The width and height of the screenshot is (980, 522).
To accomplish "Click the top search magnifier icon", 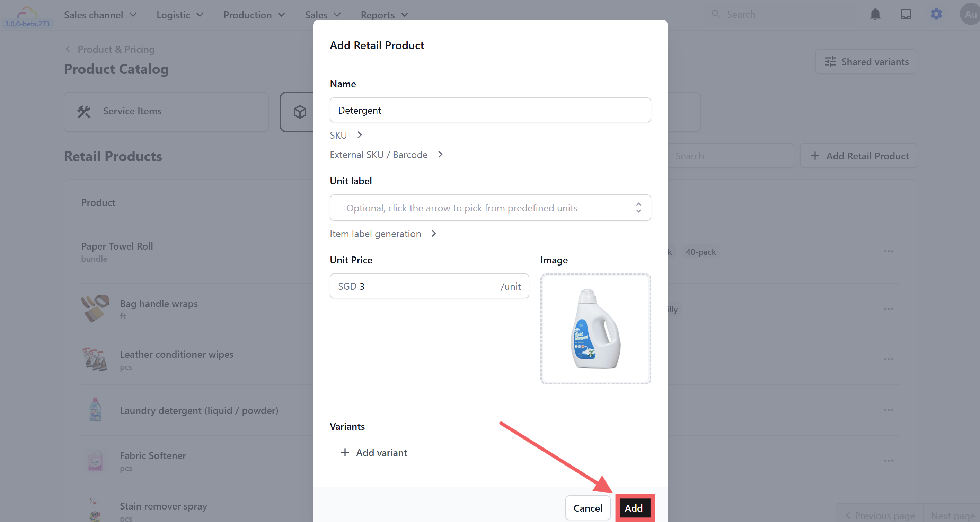I will (x=716, y=14).
